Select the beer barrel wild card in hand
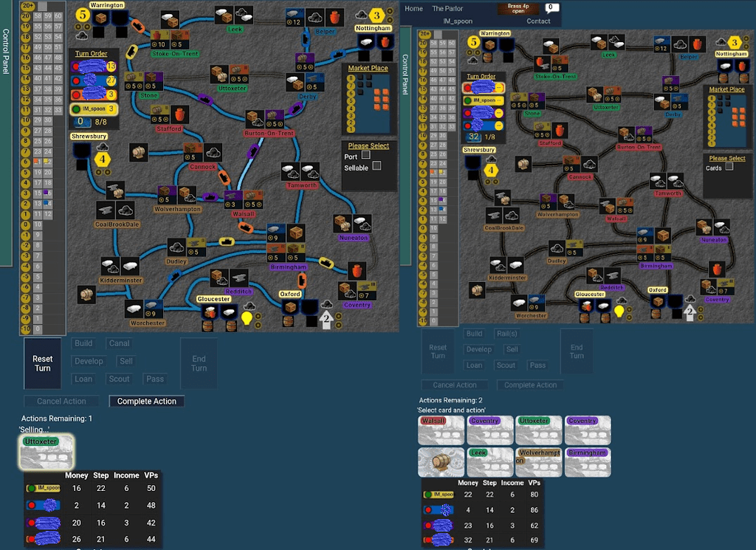Viewport: 756px width, 550px height. [x=441, y=461]
